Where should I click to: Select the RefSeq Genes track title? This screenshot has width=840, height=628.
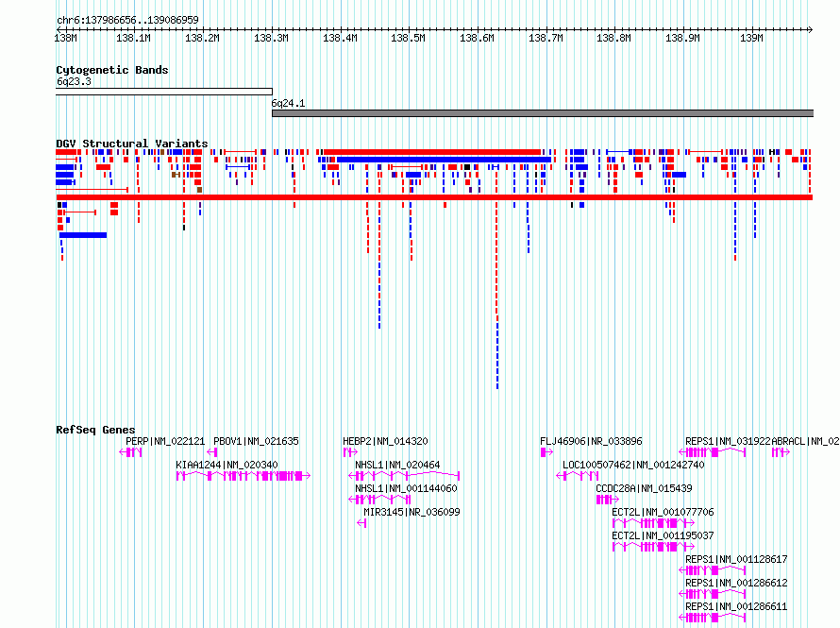click(95, 430)
